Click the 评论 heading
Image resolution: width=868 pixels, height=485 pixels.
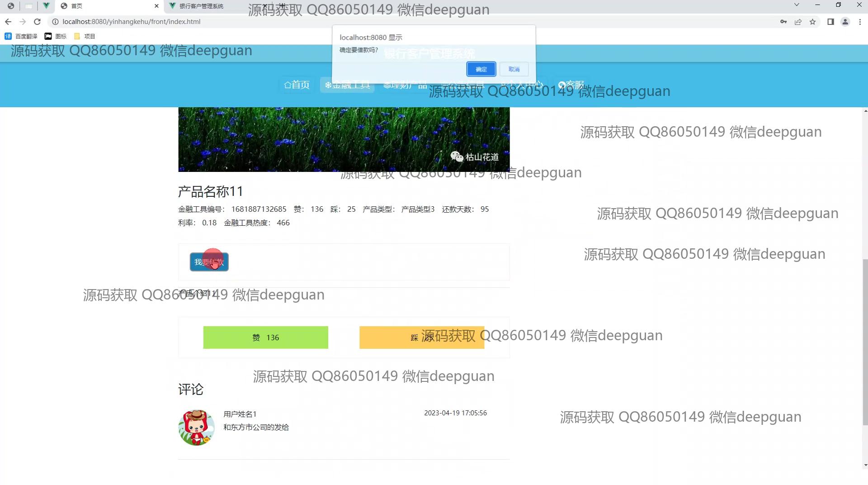point(191,390)
